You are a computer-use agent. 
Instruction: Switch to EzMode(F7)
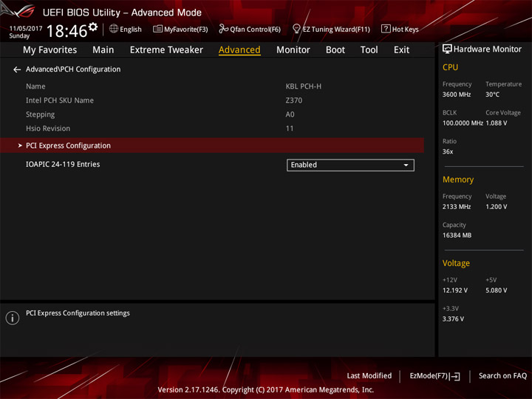point(435,376)
